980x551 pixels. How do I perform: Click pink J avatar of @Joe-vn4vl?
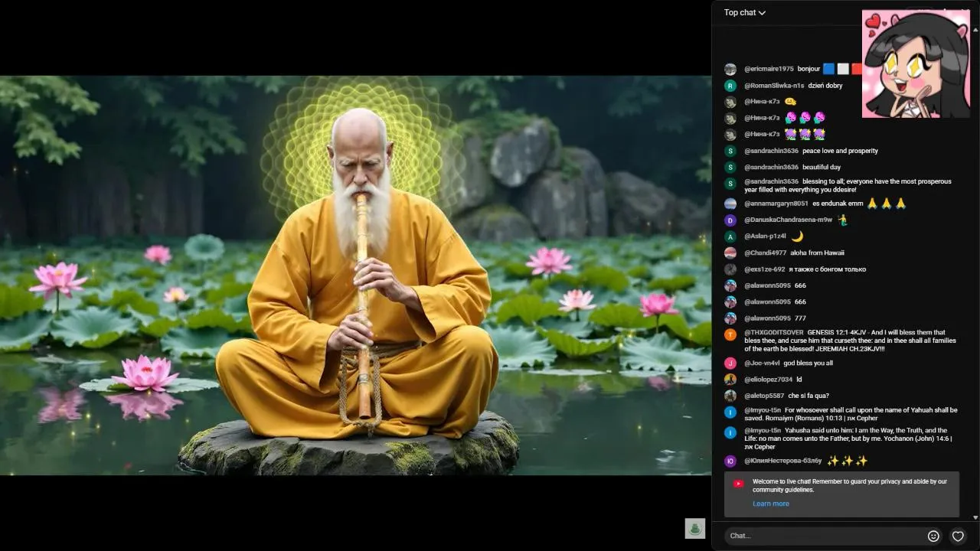click(x=730, y=364)
